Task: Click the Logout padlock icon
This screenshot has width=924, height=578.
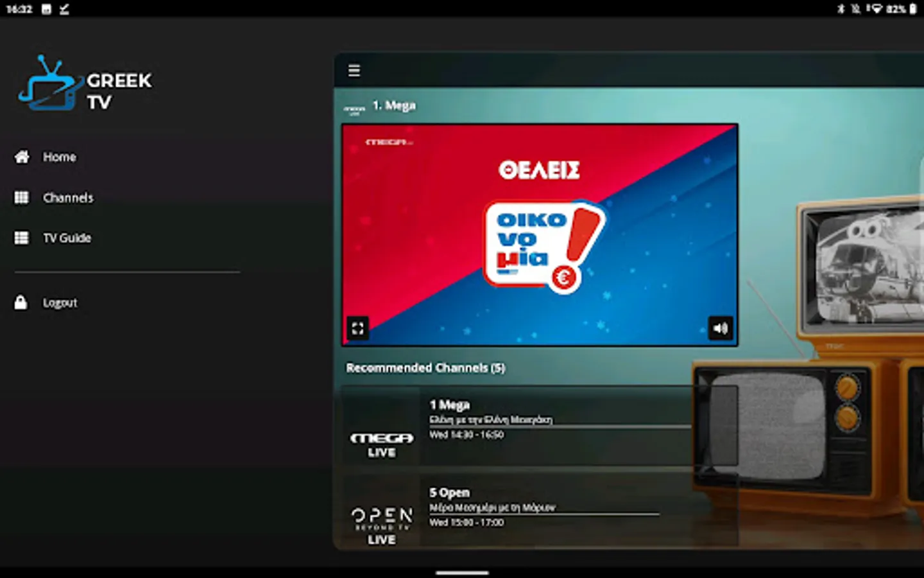Action: (21, 302)
